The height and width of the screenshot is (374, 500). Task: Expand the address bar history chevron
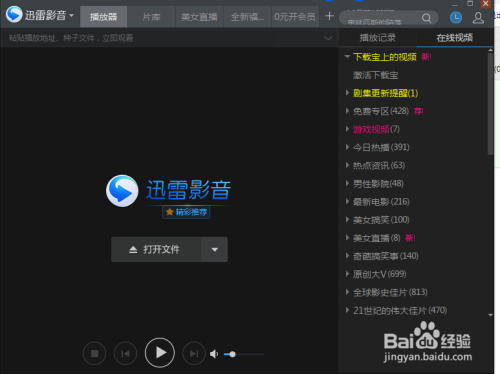tap(328, 38)
